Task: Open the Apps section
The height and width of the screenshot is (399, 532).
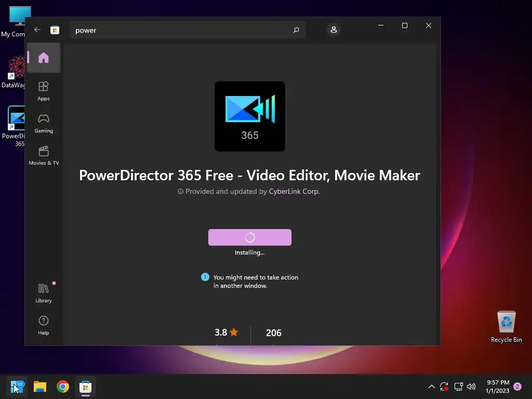Action: click(x=44, y=91)
